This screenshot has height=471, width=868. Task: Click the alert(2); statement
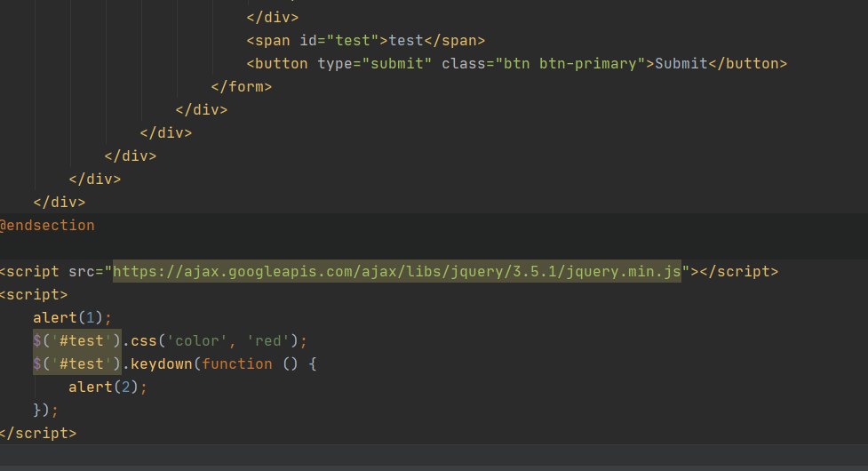click(x=108, y=387)
